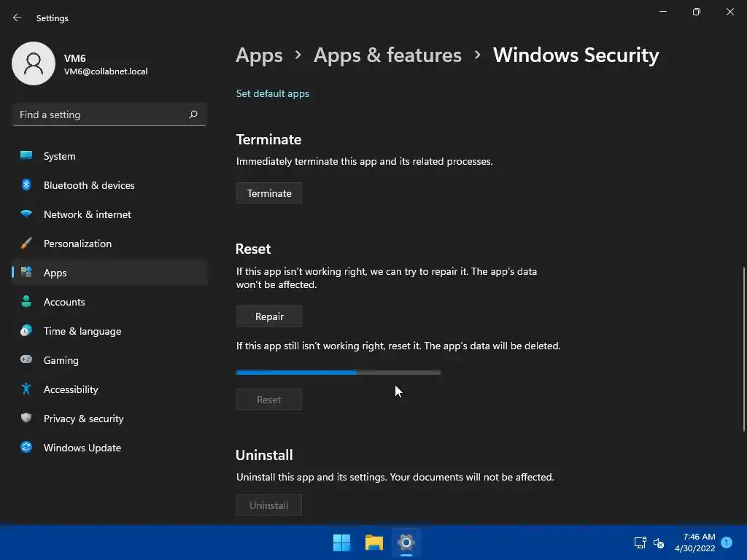This screenshot has height=560, width=747.
Task: Click the Find a setting search box
Action: 109,114
